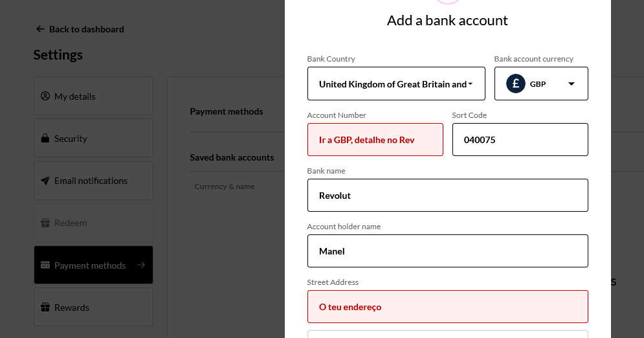Image resolution: width=644 pixels, height=338 pixels.
Task: Click the My details person icon
Action: pyautogui.click(x=45, y=96)
